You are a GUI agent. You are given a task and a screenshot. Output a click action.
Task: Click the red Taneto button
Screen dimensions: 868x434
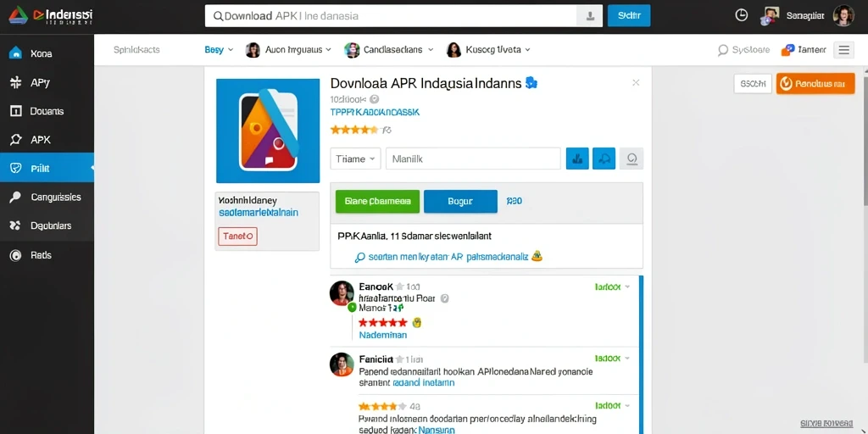coord(237,236)
